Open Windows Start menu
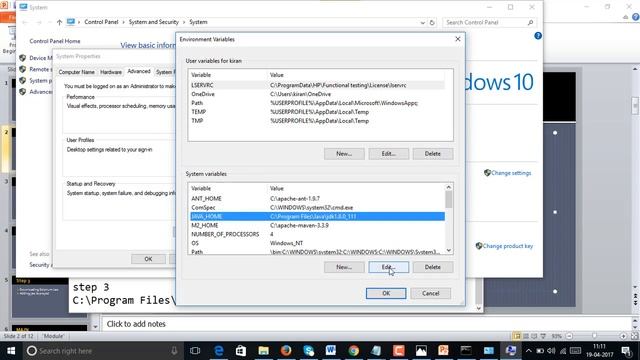640x360 pixels. point(11,351)
